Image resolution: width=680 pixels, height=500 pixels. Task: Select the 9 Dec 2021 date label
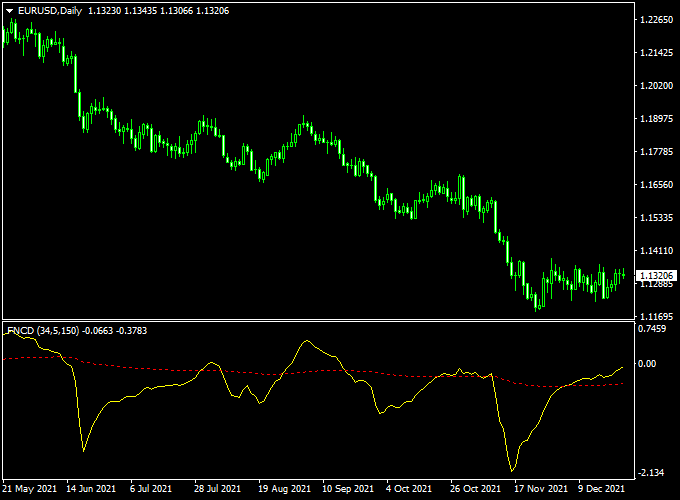pyautogui.click(x=600, y=489)
